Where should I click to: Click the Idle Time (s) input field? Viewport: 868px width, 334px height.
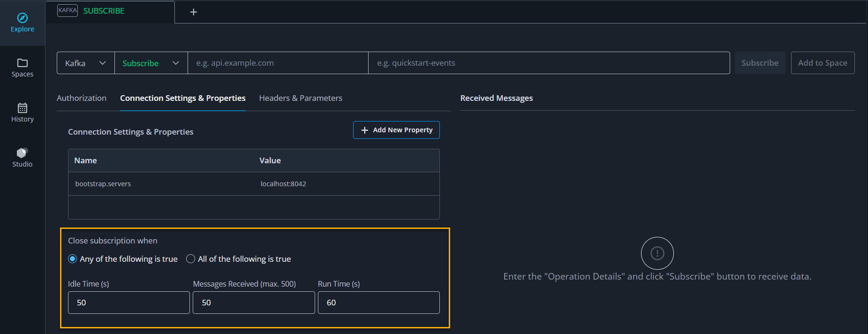129,303
